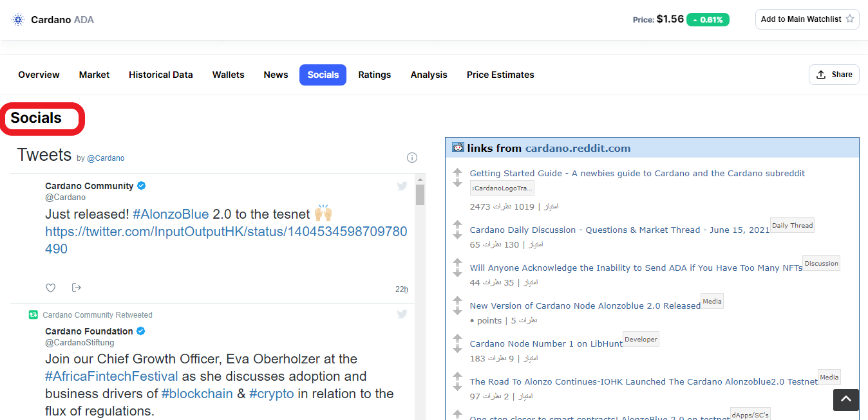Open Inability to Send ADA post
The height and width of the screenshot is (420, 868).
coord(636,268)
